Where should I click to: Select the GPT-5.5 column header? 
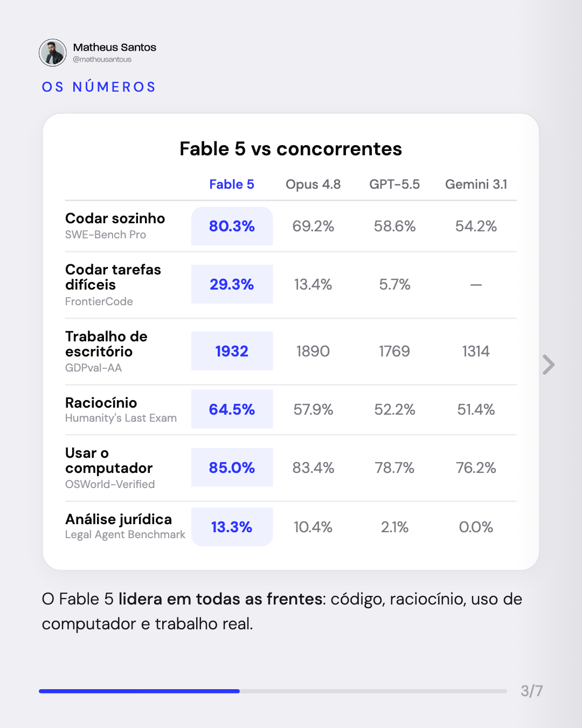(x=394, y=184)
